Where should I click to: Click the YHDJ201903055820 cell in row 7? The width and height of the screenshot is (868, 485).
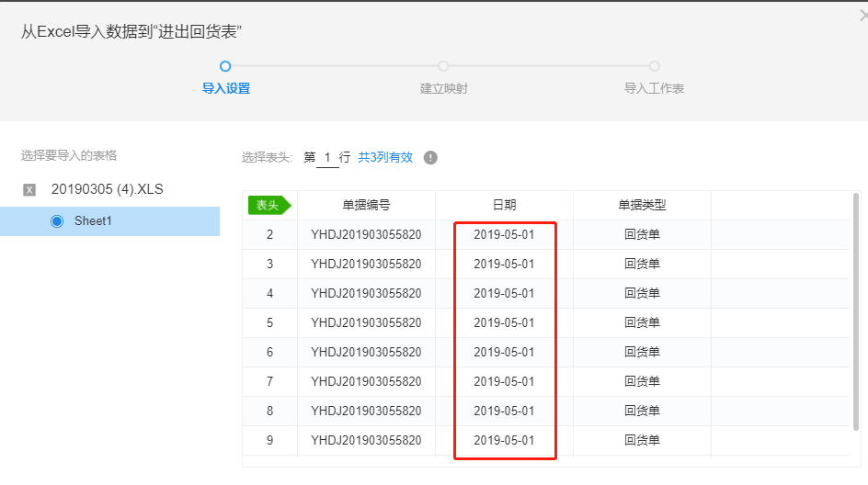(366, 382)
